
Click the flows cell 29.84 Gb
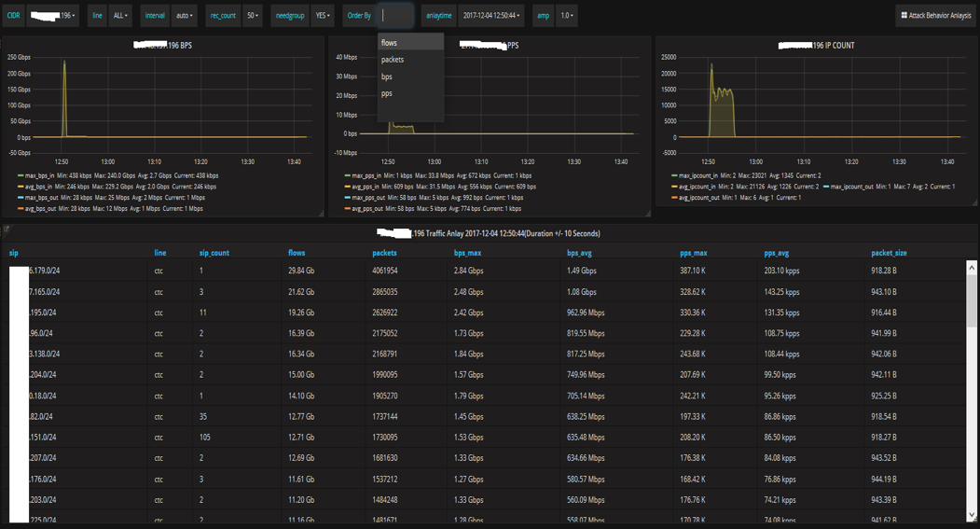(x=301, y=271)
